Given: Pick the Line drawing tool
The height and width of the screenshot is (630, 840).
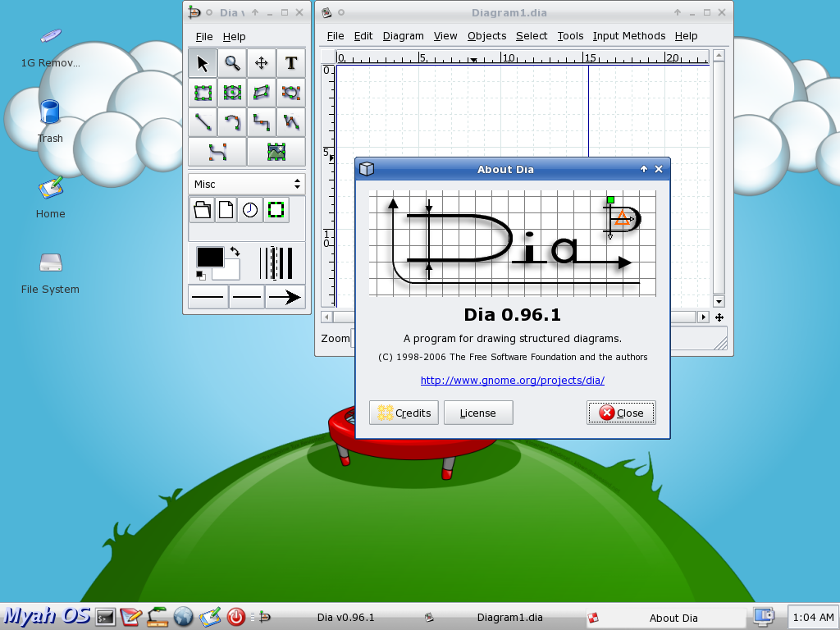Looking at the screenshot, I should click(203, 122).
